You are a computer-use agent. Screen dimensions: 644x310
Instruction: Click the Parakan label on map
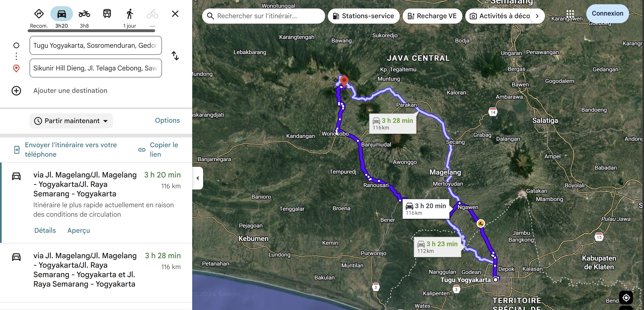click(x=406, y=105)
